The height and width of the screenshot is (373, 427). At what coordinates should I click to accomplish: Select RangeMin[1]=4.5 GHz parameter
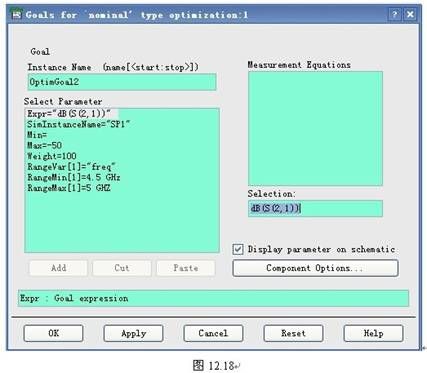pyautogui.click(x=74, y=177)
